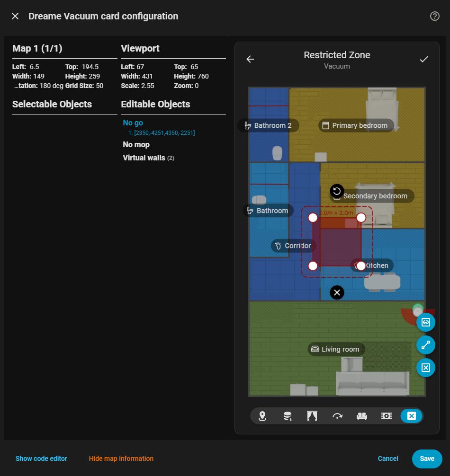450x476 pixels.
Task: Click Hide map information
Action: pos(121,458)
